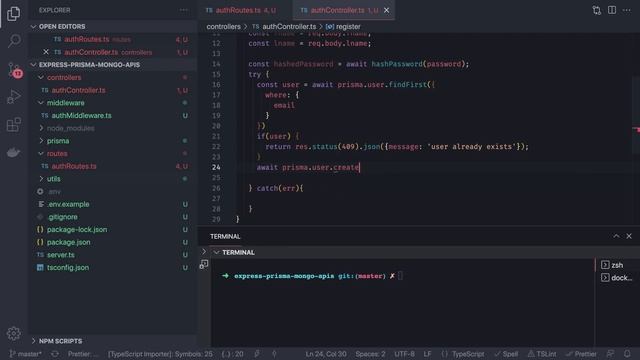
Task: Click master branch in status bar
Action: pos(25,354)
